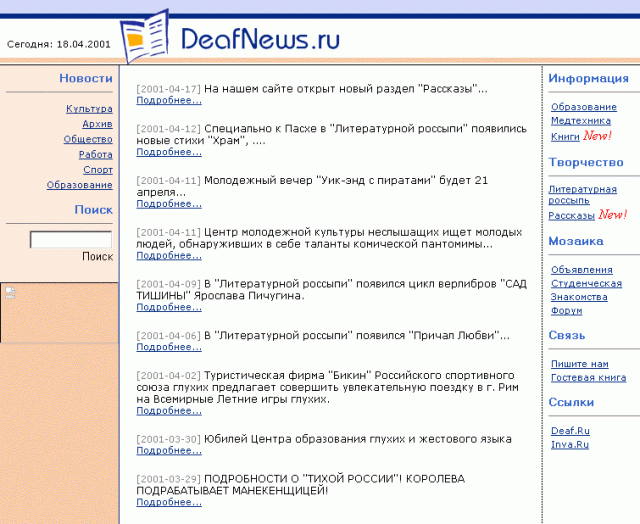Screen dimensions: 640x524
Task: Visit the Deaf.Ru external link
Action: coord(570,431)
